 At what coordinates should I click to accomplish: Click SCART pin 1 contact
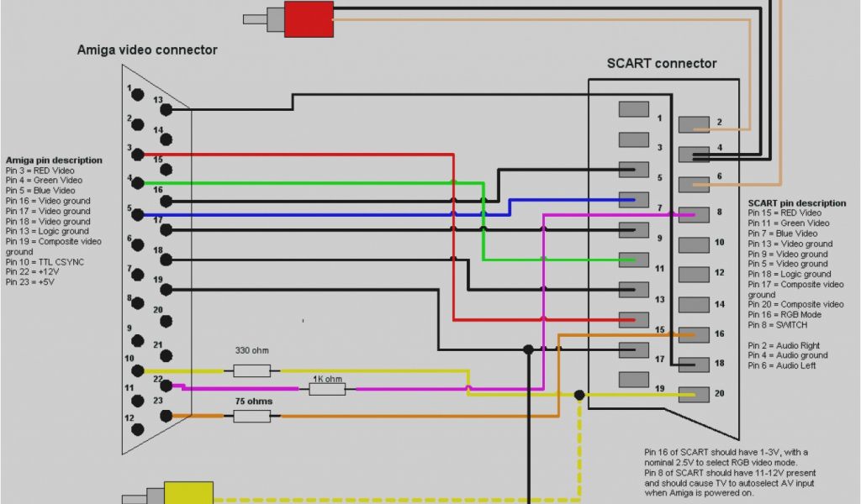point(633,109)
